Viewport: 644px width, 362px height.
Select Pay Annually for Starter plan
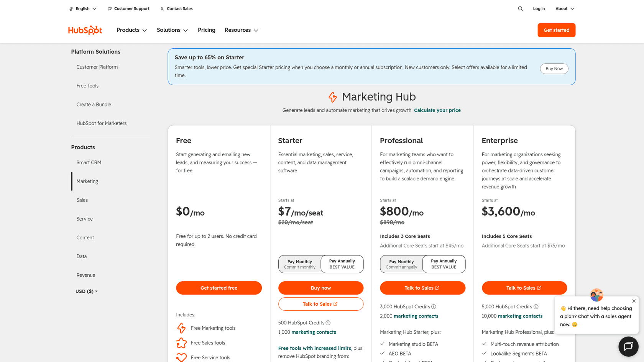342,264
